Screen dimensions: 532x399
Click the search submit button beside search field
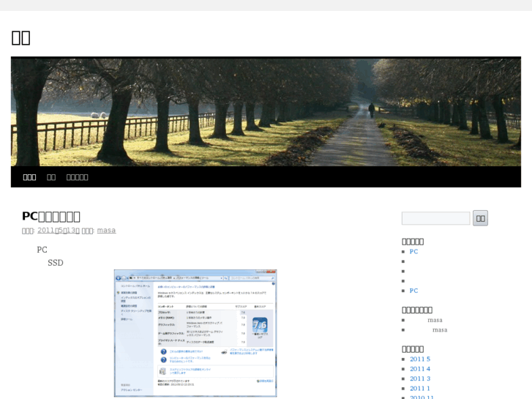481,218
